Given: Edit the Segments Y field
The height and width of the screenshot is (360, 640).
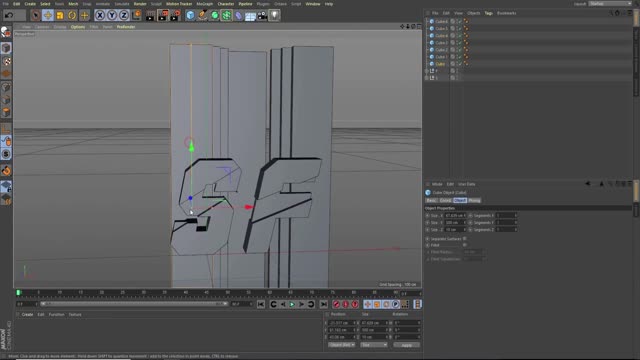Looking at the screenshot, I should pyautogui.click(x=507, y=222).
